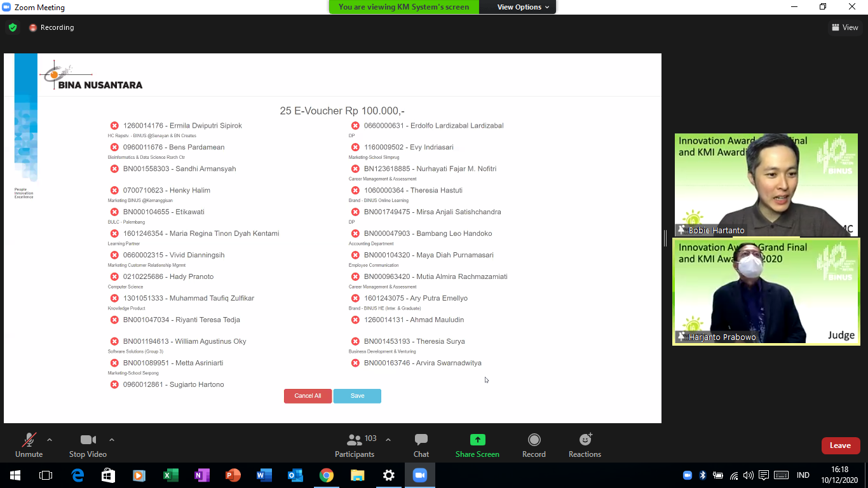Open Excel from taskbar
This screenshot has height=488, width=868.
[x=171, y=475]
